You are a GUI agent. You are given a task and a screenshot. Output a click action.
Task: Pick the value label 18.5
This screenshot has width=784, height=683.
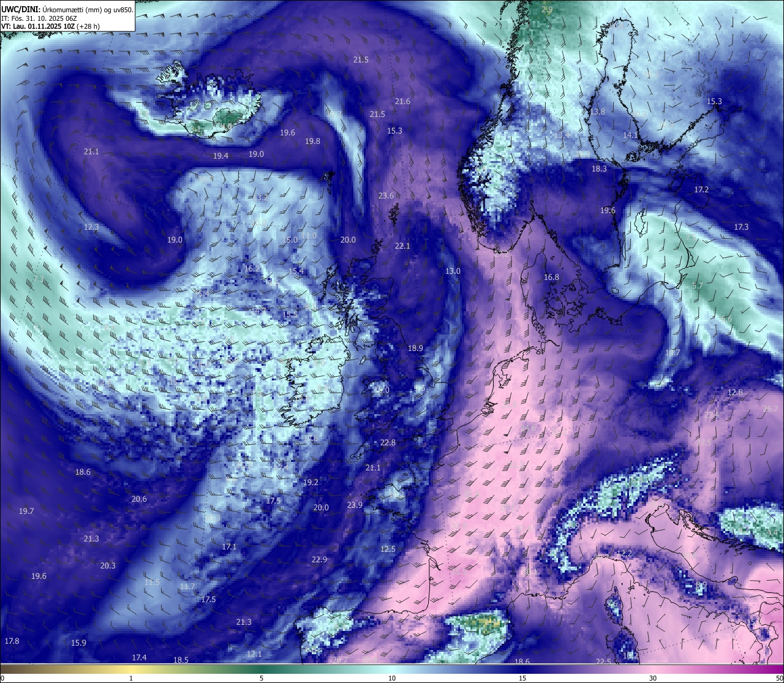coord(181,660)
